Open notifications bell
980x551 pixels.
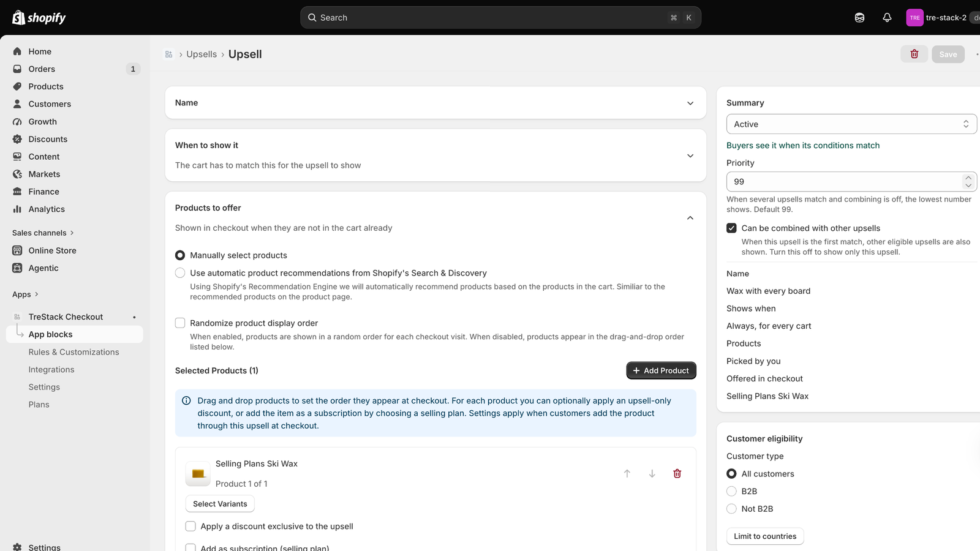coord(887,18)
